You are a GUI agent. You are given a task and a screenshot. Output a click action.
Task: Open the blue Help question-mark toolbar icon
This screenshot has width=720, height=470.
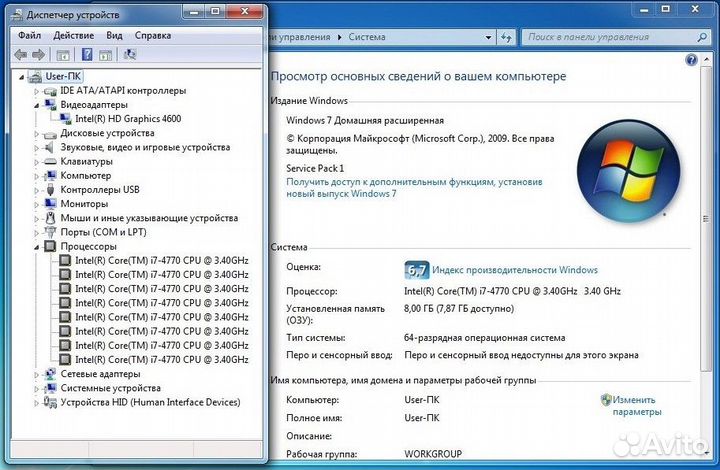(x=87, y=55)
